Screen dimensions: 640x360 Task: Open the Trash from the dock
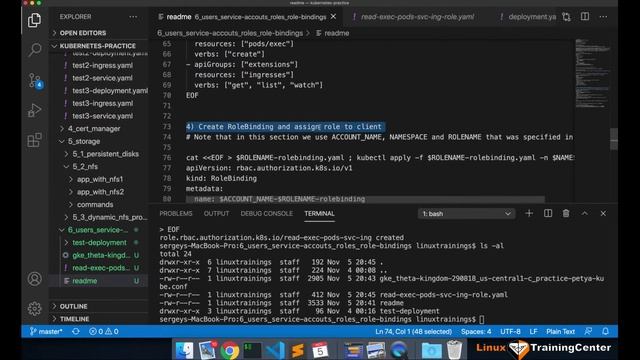tap(454, 350)
